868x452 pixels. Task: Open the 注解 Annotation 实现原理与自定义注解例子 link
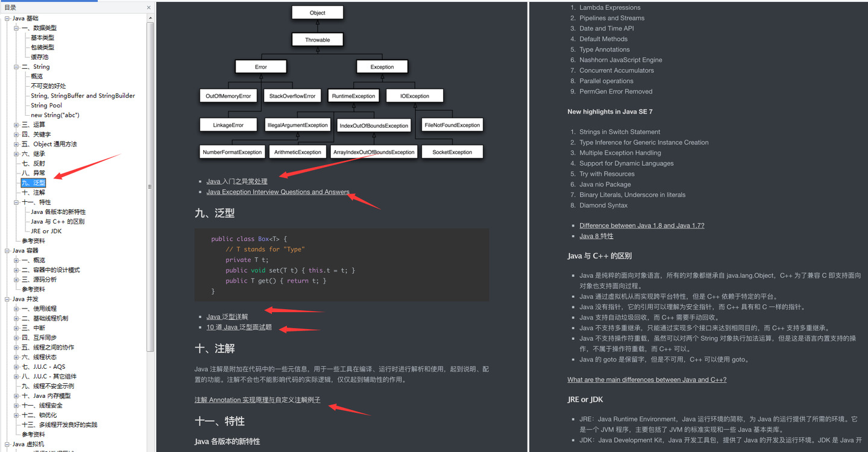(257, 400)
